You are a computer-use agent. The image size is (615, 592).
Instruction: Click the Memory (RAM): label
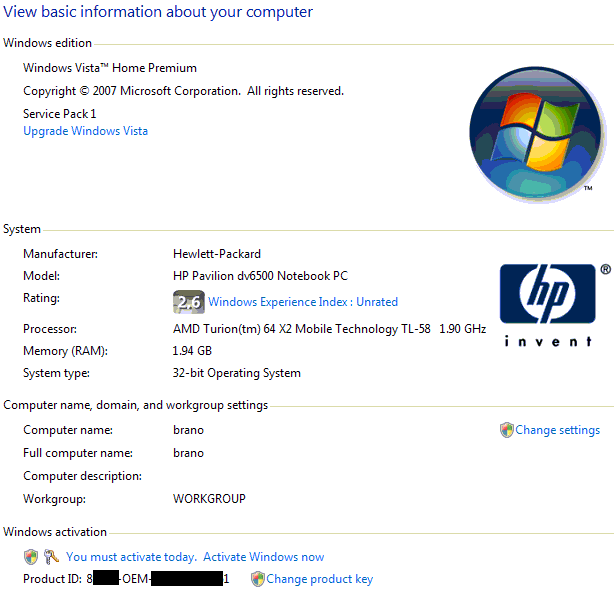click(x=66, y=351)
